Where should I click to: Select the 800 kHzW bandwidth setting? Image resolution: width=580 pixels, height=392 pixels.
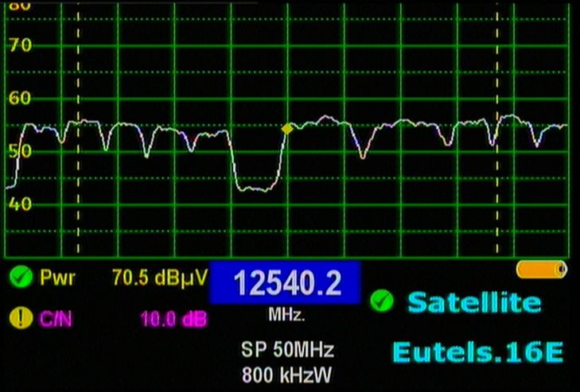(287, 372)
